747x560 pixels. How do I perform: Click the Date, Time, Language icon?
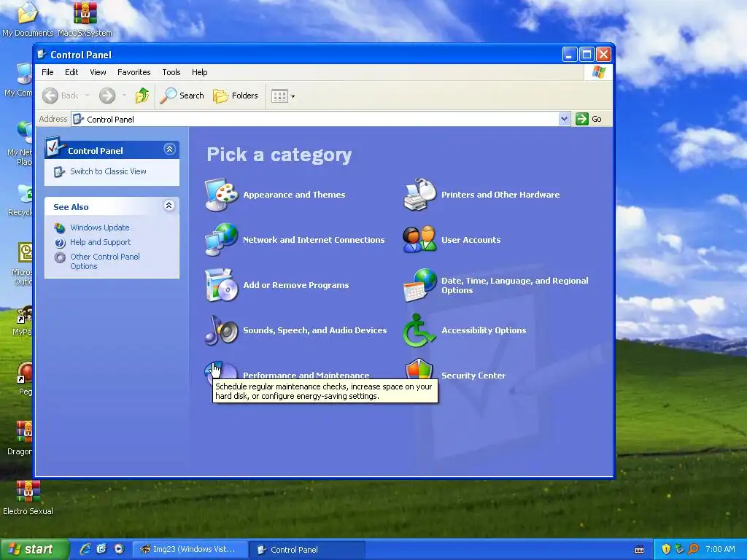[419, 285]
